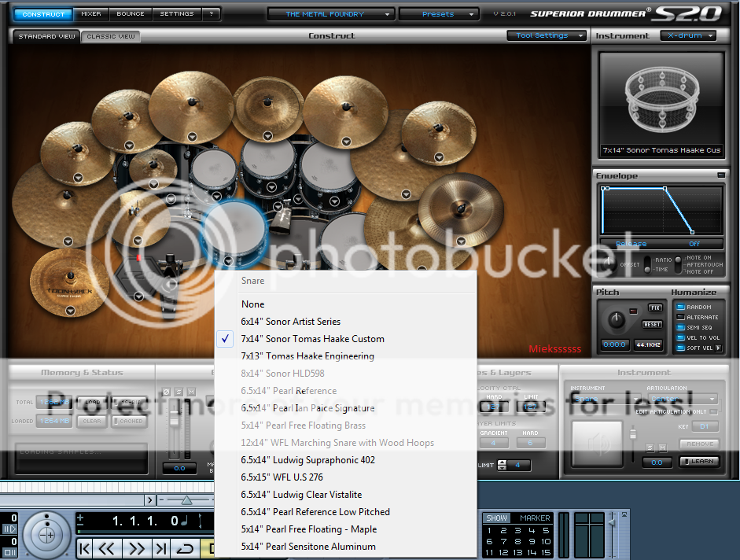Click the jog wheel in the transport
740x560 pixels.
pyautogui.click(x=46, y=535)
